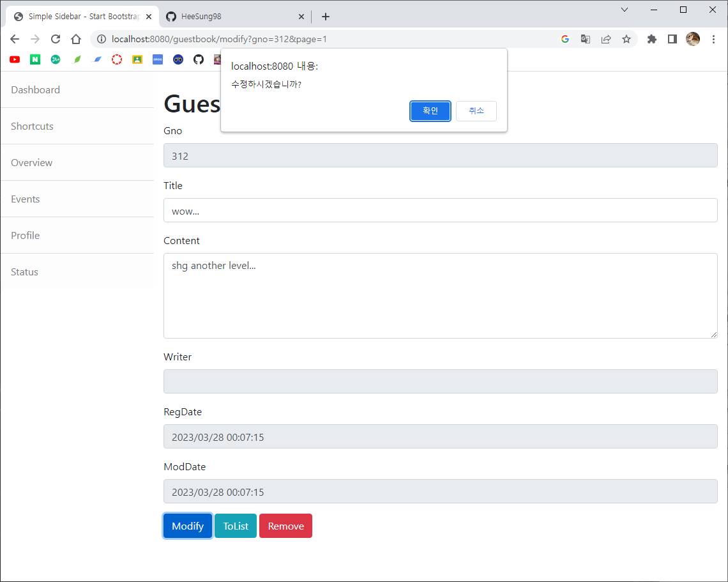The image size is (728, 582).
Task: Click the Share this page icon
Action: click(x=606, y=39)
